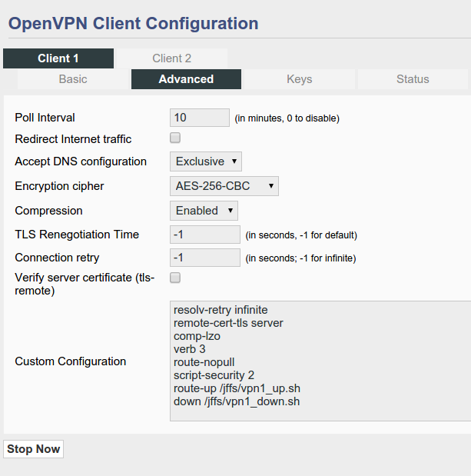Click the TLS Renegotiation Time field
The image size is (471, 476).
pos(205,235)
